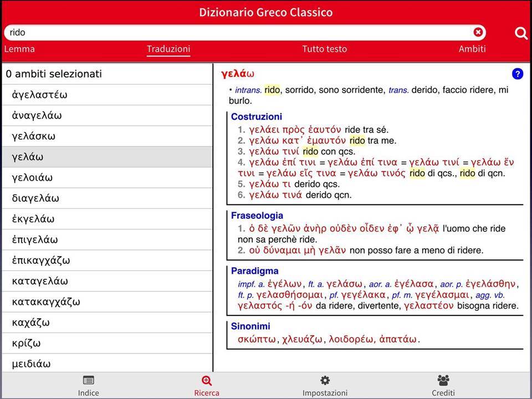532x399 pixels.
Task: Select καχάζω in the results list
Action: click(107, 323)
